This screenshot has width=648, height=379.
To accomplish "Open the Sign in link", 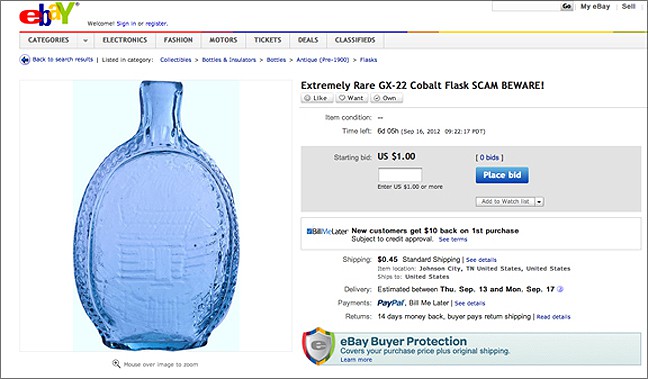I will click(x=126, y=24).
